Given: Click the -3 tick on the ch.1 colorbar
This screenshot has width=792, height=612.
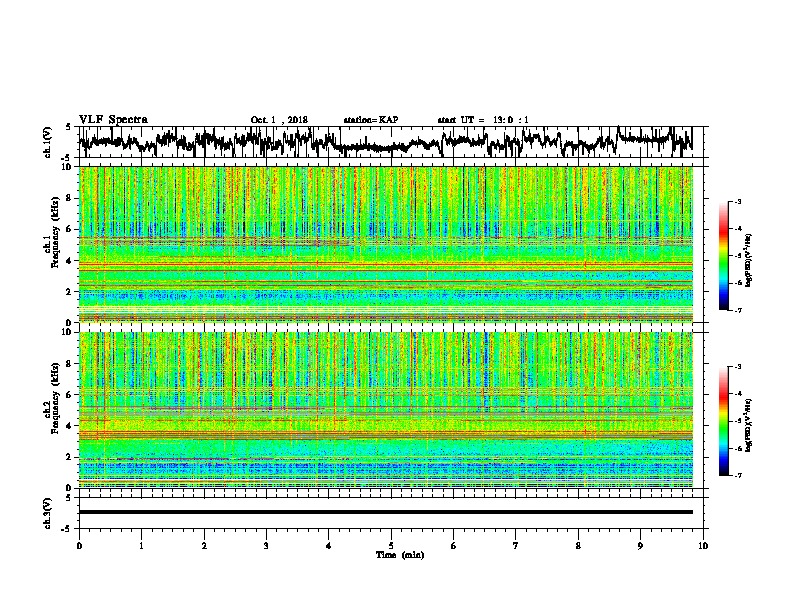Looking at the screenshot, I should 737,201.
